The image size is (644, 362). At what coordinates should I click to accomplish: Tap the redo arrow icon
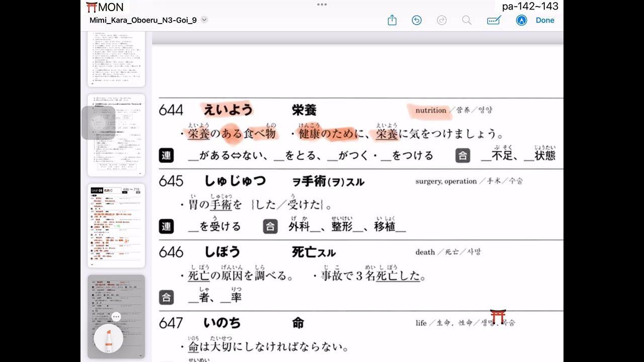442,20
